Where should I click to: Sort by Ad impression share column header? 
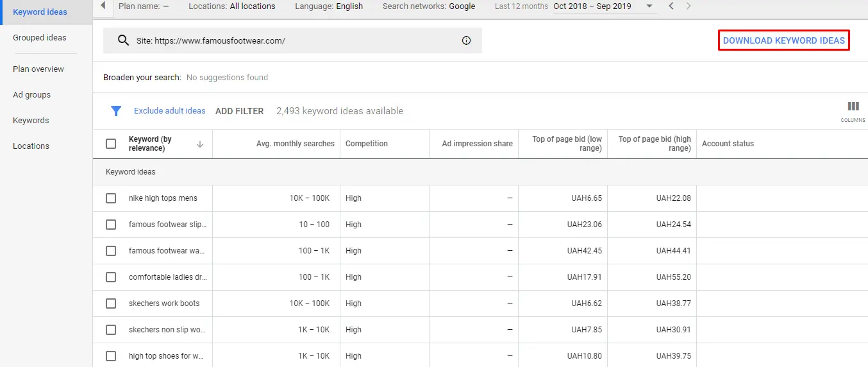point(478,144)
